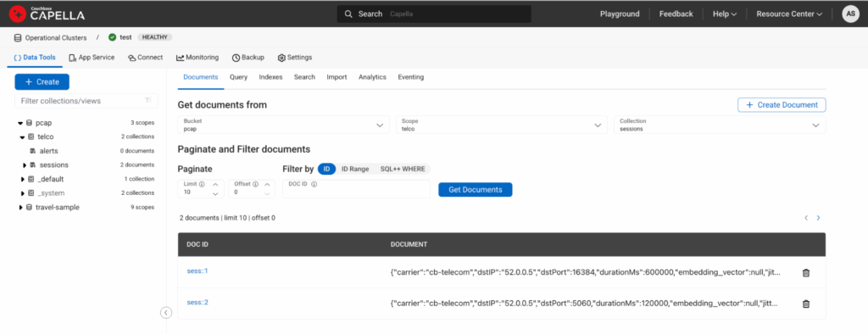Click the pcap bucket database icon
This screenshot has height=335, width=868.
pyautogui.click(x=30, y=123)
